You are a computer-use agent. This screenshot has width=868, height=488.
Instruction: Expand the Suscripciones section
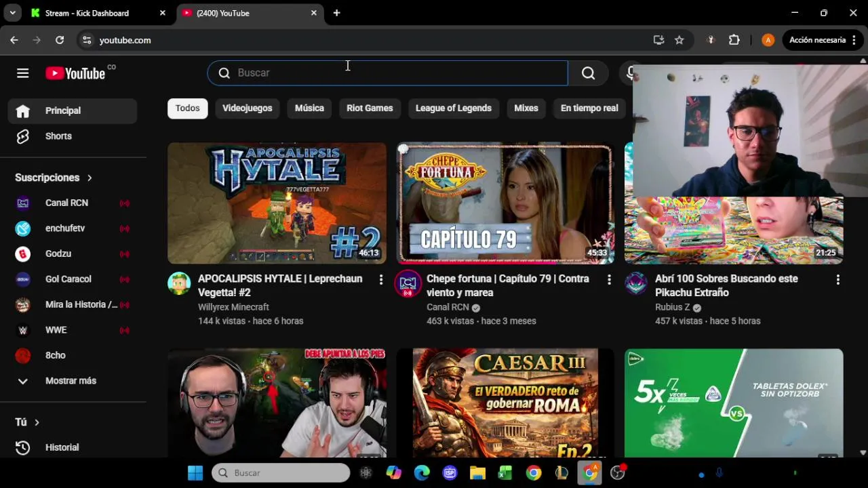tap(54, 178)
